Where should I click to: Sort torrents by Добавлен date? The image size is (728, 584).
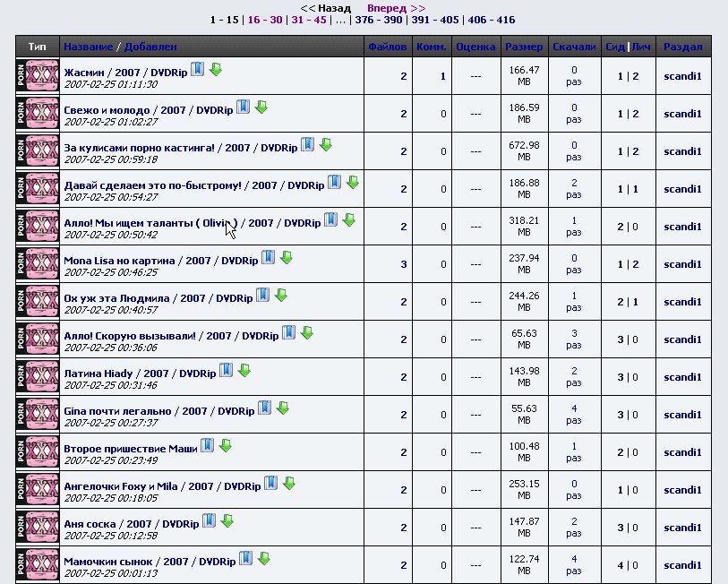click(150, 47)
